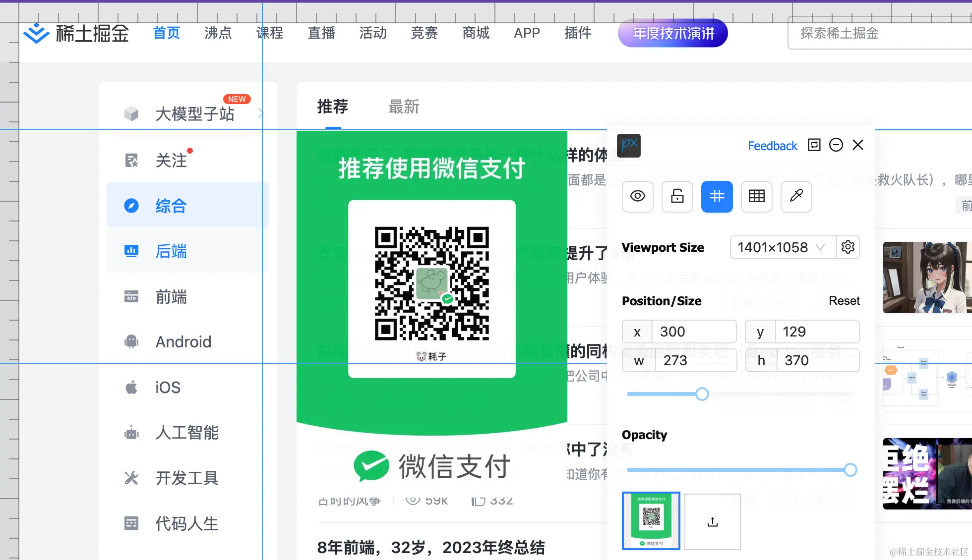Viewport: 972px width, 560px height.
Task: Open the viewport size settings gear
Action: pyautogui.click(x=848, y=247)
